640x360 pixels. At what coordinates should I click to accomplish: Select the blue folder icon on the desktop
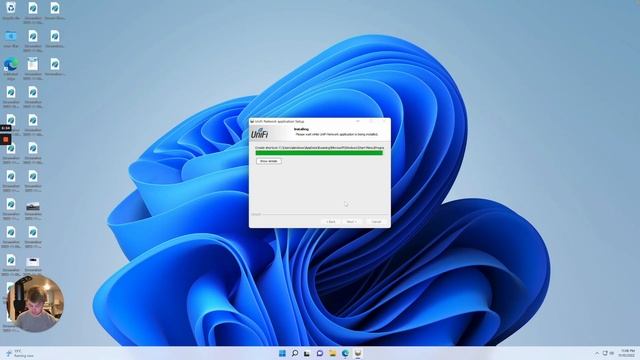11,36
